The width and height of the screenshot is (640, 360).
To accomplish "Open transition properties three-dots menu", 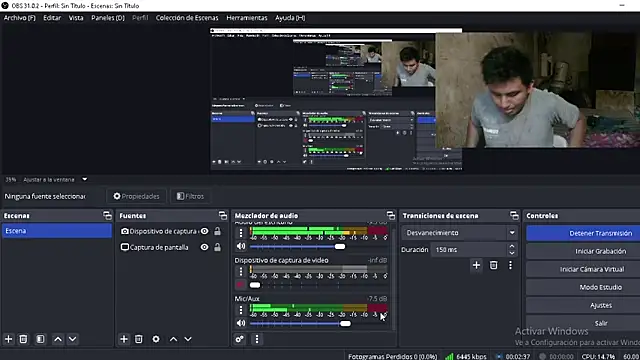I will [510, 265].
